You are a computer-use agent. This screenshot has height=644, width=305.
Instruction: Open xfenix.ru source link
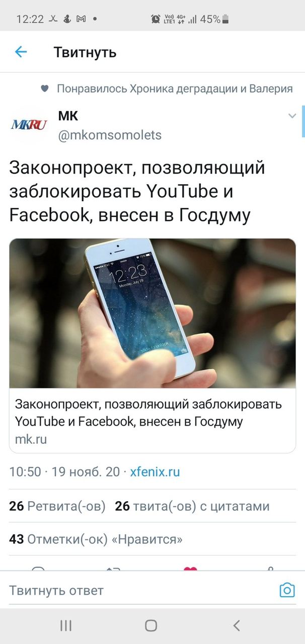155,472
